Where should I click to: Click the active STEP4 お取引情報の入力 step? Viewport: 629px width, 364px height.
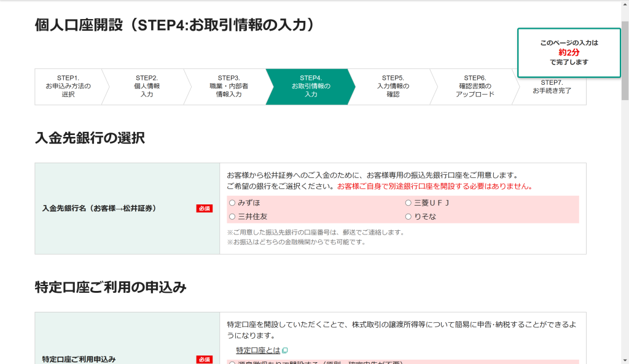click(310, 87)
